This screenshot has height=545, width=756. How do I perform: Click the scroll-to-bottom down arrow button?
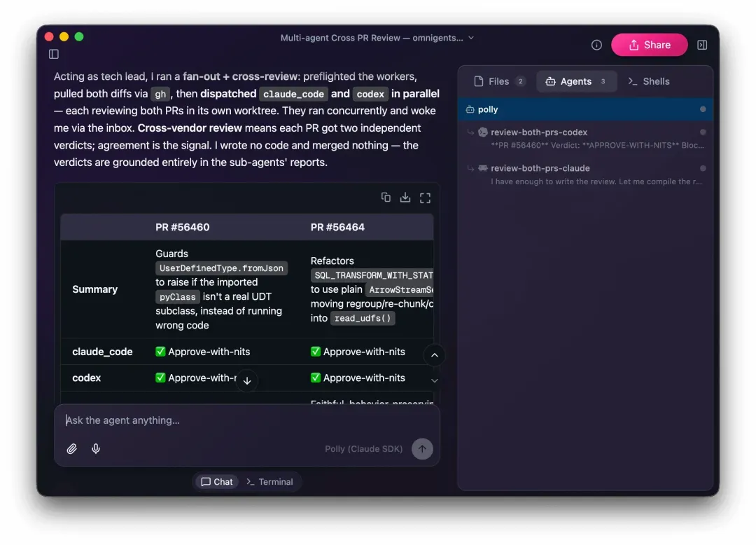point(247,381)
